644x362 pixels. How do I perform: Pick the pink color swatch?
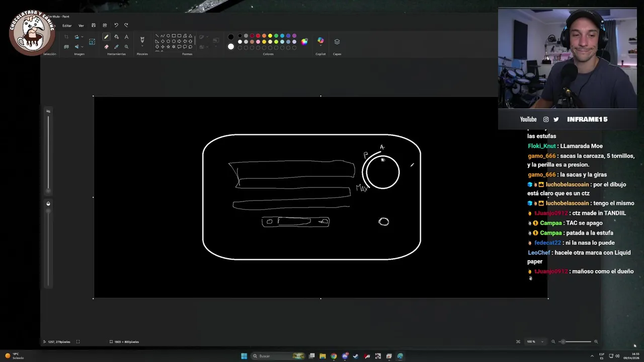tap(258, 42)
